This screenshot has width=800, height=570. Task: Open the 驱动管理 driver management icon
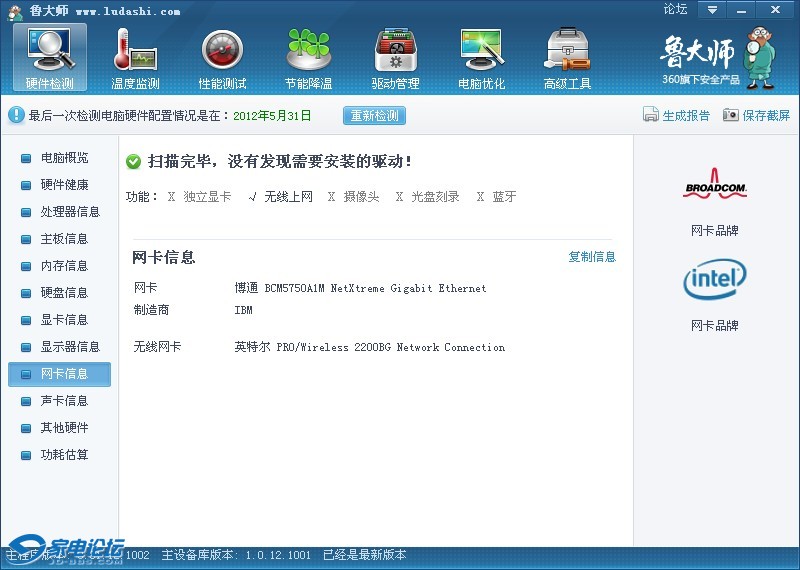coord(395,50)
